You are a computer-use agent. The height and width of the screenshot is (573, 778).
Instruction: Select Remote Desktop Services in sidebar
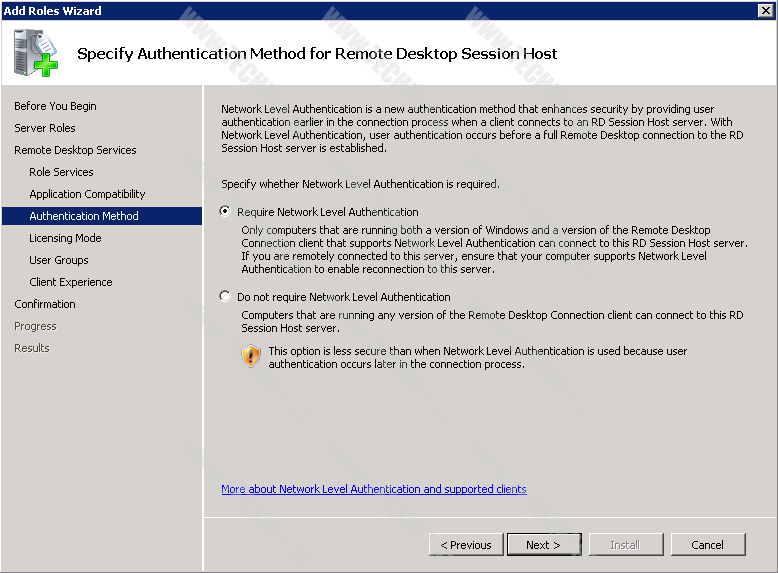(75, 150)
